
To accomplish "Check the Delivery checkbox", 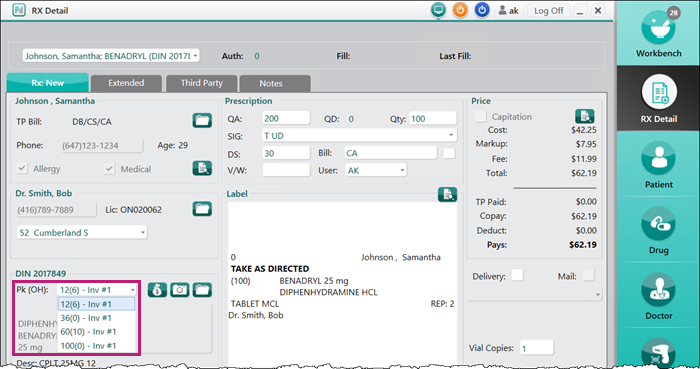I will [x=517, y=275].
